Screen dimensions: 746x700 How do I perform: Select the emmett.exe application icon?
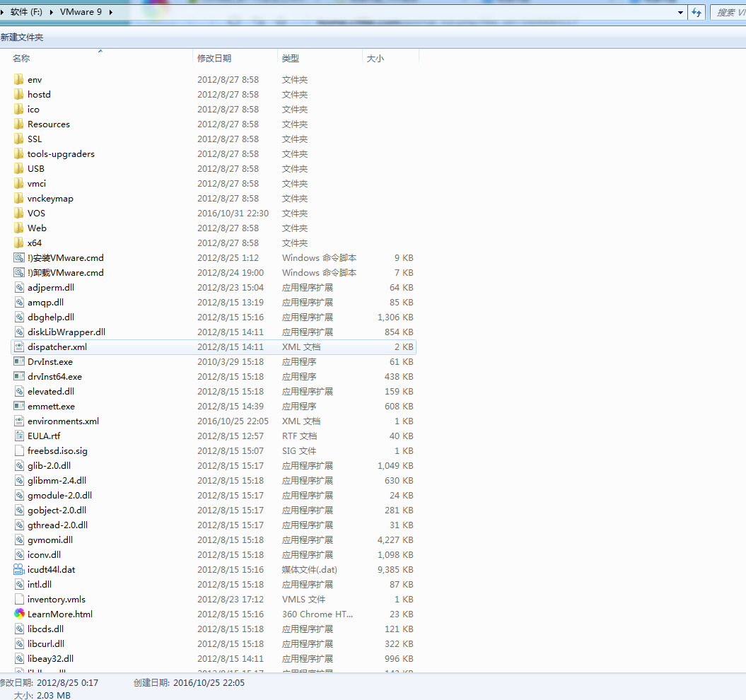click(19, 406)
